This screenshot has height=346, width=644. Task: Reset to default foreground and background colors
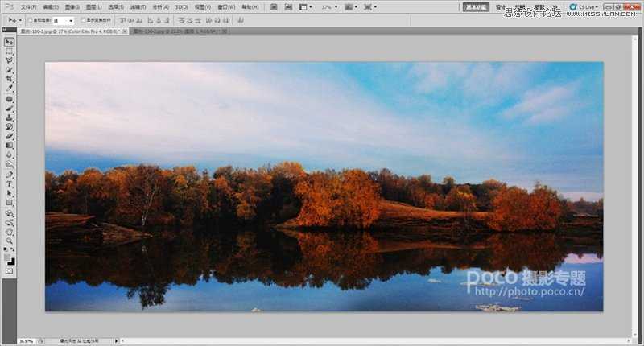coord(6,249)
